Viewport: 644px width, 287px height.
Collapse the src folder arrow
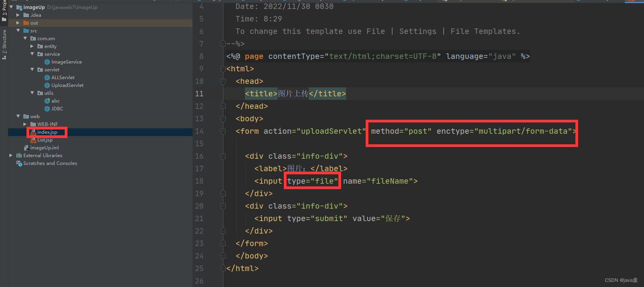click(x=18, y=30)
